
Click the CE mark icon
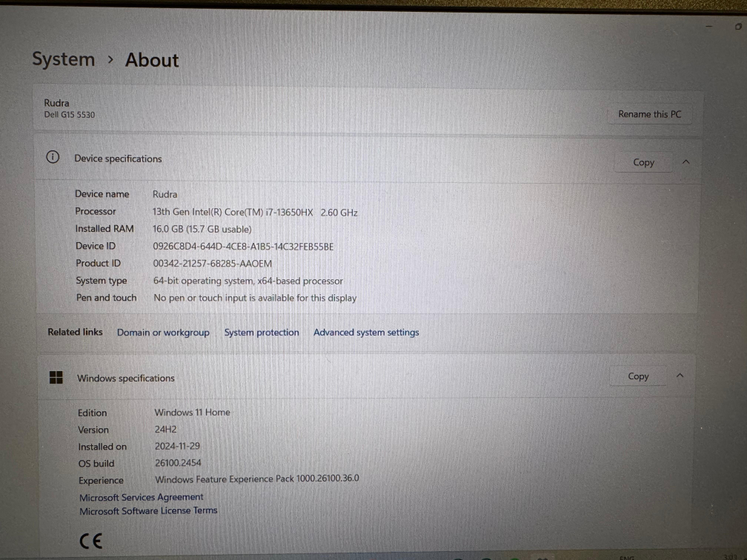pyautogui.click(x=90, y=541)
